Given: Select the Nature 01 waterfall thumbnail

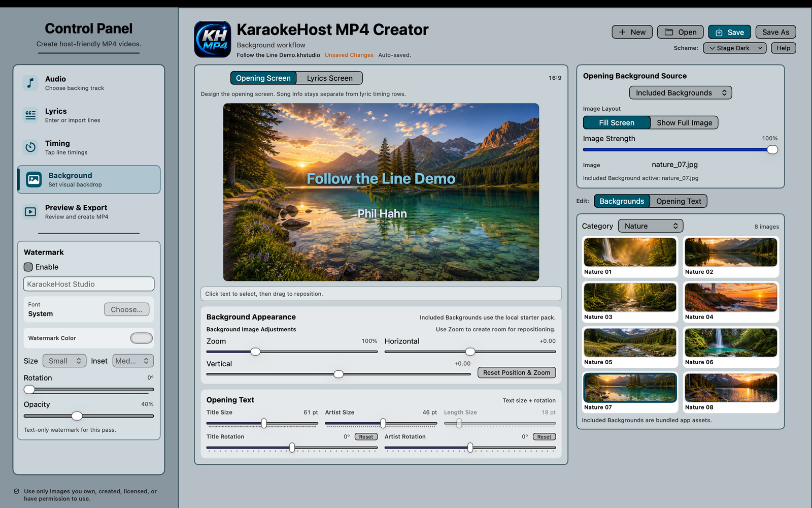Looking at the screenshot, I should [x=630, y=252].
